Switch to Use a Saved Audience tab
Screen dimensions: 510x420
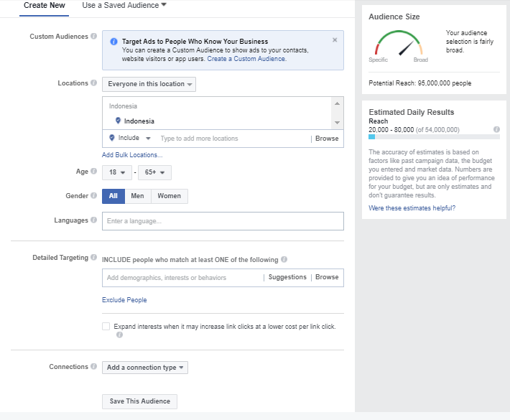point(124,5)
